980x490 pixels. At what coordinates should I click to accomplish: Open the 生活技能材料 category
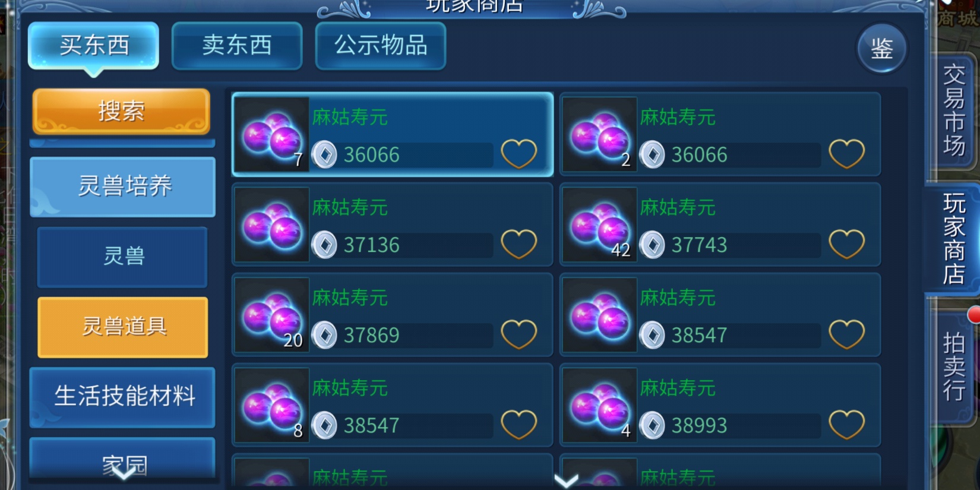click(x=123, y=397)
